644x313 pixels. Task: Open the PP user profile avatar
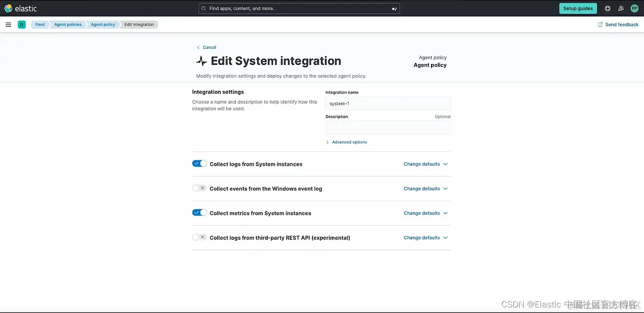634,8
